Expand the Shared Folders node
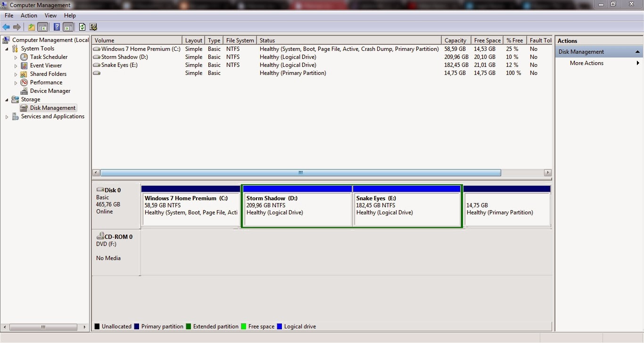Viewport: 644px width, 343px height. point(16,74)
